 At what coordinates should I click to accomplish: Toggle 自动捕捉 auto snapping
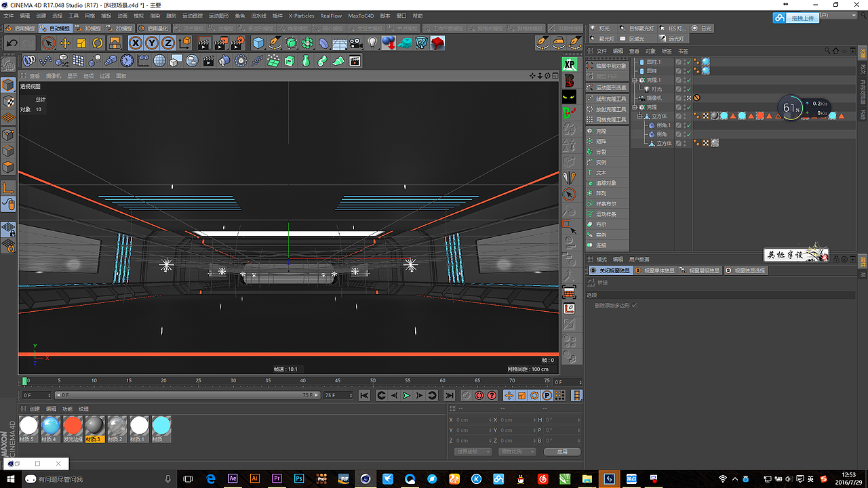click(54, 28)
